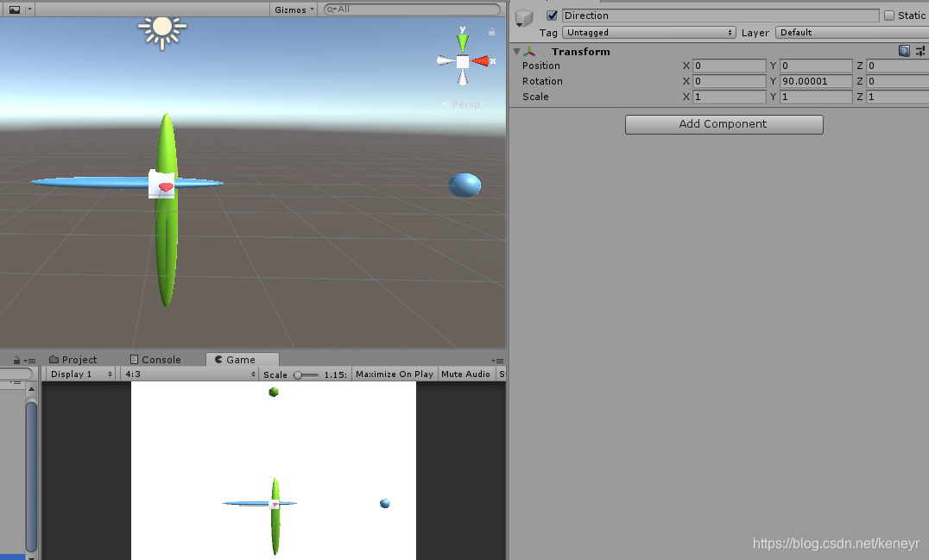This screenshot has width=929, height=560.
Task: Click the Position label in Transform
Action: (541, 66)
